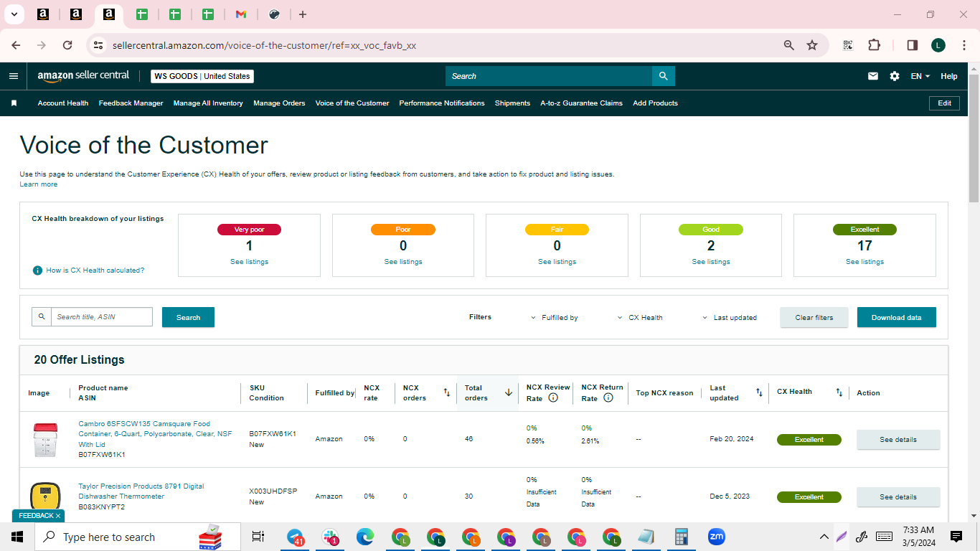The width and height of the screenshot is (980, 551).
Task: Open a new browser tab with plus
Action: point(303,14)
